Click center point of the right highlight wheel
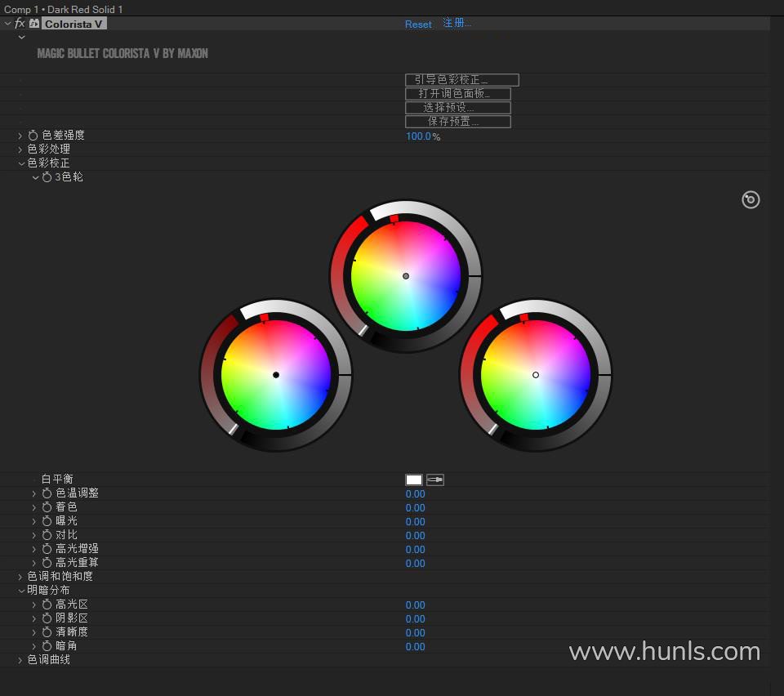 [x=536, y=375]
